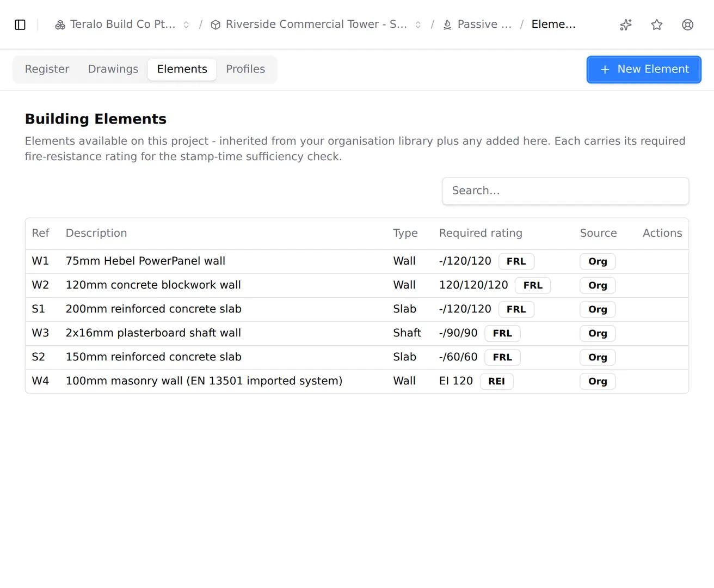Image resolution: width=714 pixels, height=588 pixels.
Task: Click the organisation icon beside Teralo Build Co
Action: 60,24
